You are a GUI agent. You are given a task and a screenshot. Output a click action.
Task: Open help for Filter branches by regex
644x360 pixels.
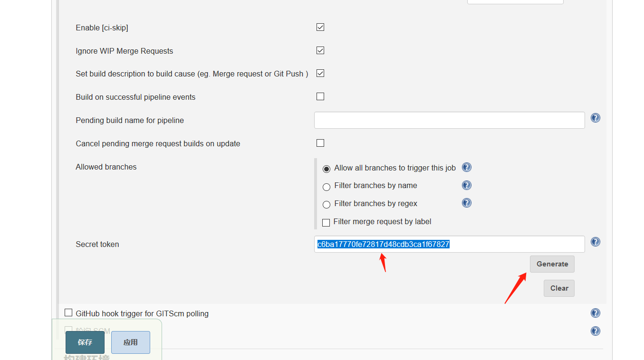tap(467, 203)
